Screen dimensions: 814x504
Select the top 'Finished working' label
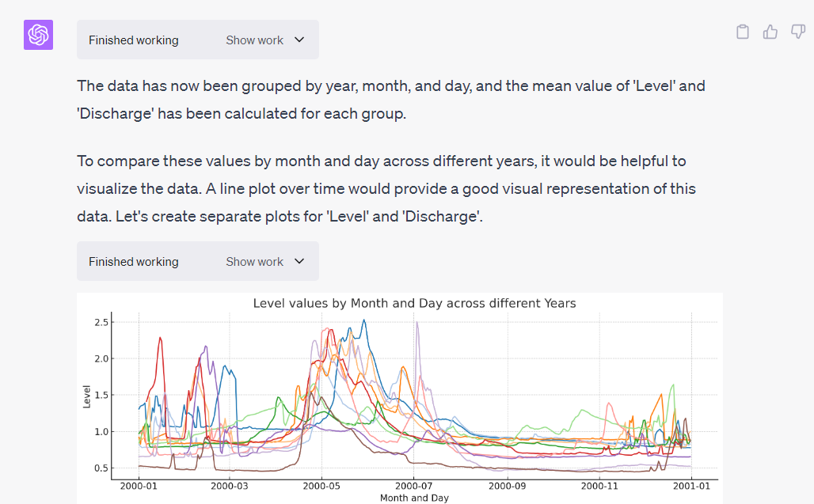[x=133, y=40]
